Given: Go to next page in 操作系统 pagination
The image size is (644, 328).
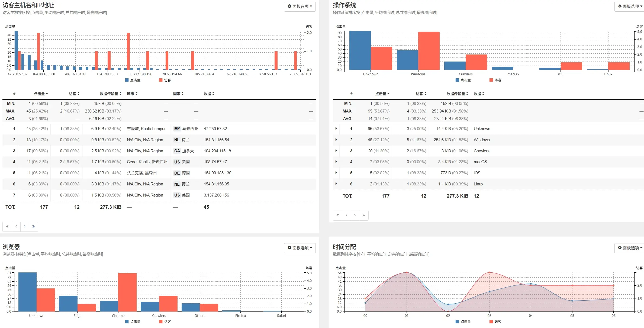Looking at the screenshot, I should pyautogui.click(x=355, y=215).
